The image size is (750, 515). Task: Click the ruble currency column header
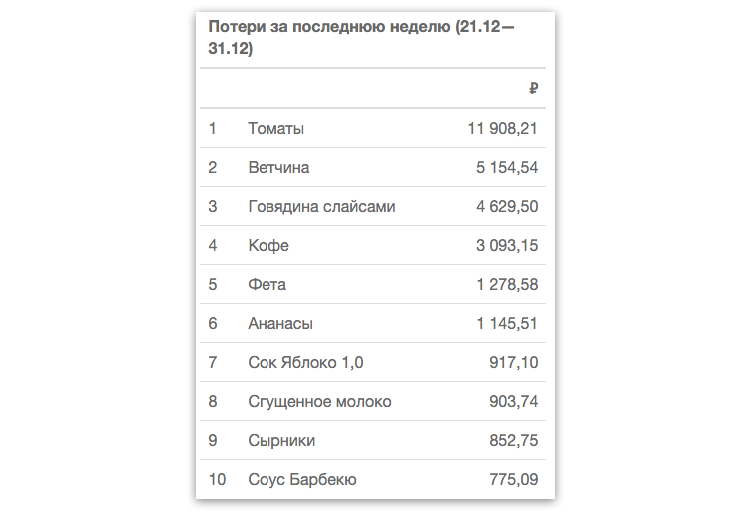533,89
